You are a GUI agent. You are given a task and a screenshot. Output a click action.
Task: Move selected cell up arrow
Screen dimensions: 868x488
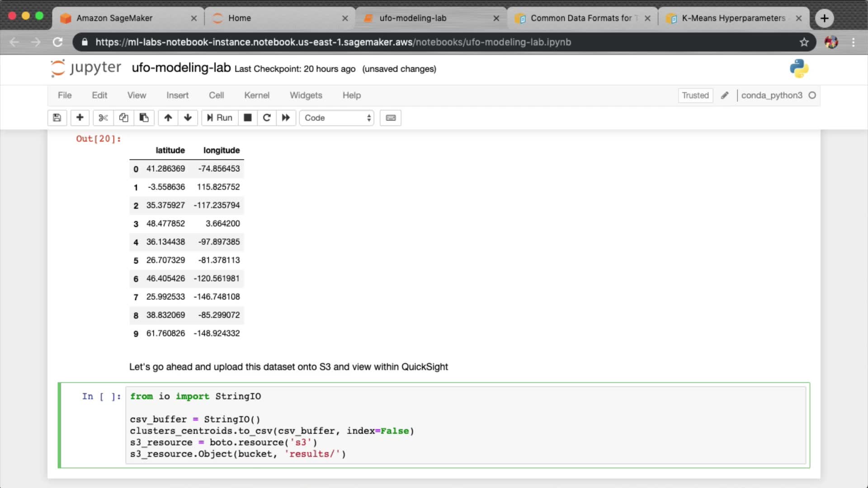(168, 118)
